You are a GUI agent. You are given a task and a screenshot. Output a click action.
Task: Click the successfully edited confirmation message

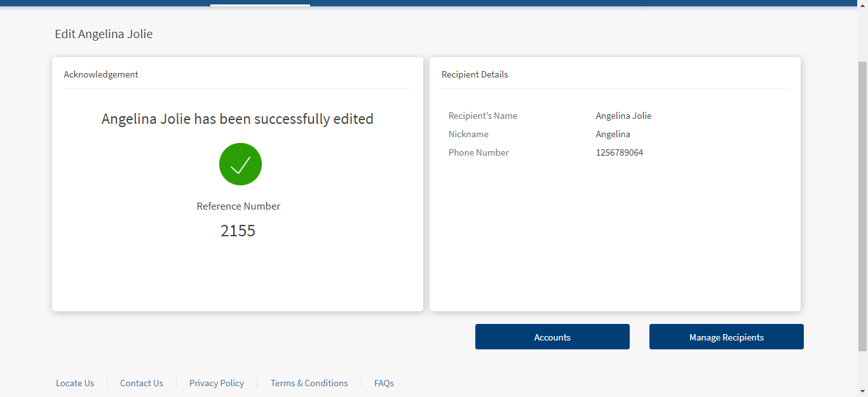coord(238,119)
